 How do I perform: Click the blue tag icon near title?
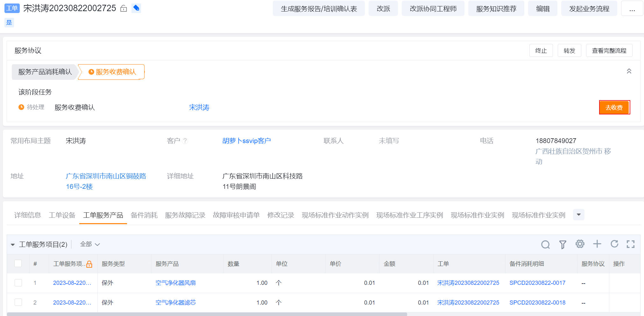tap(136, 8)
